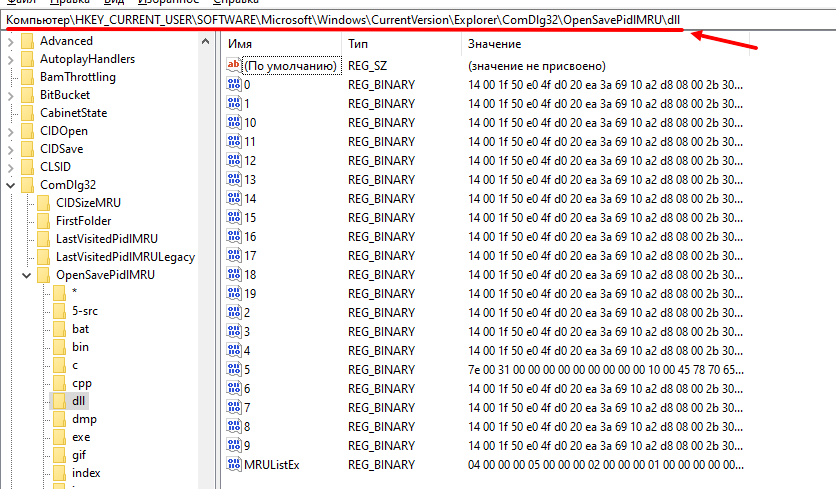
Task: Click the binary icon of MRUListEx
Action: point(234,464)
